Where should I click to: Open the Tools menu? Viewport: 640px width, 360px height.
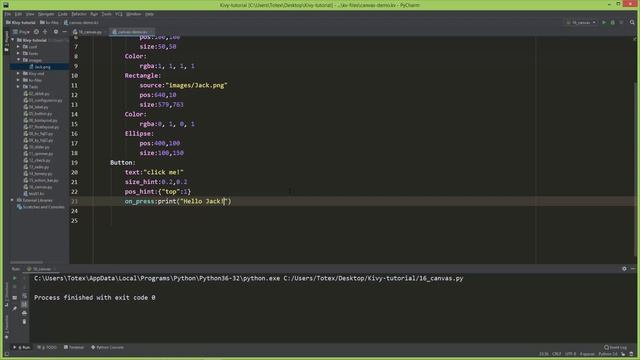(x=107, y=14)
